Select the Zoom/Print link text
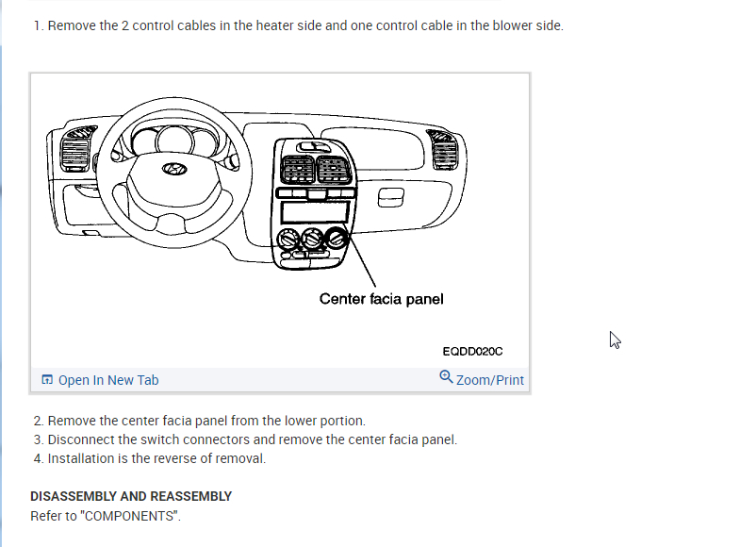Viewport: 756px width, 547px height. [489, 380]
